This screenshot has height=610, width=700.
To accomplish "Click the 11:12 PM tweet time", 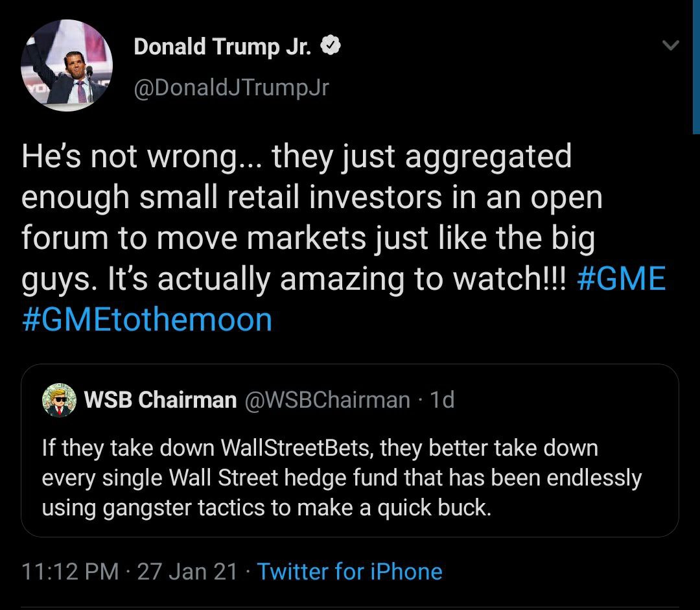I will coord(70,571).
